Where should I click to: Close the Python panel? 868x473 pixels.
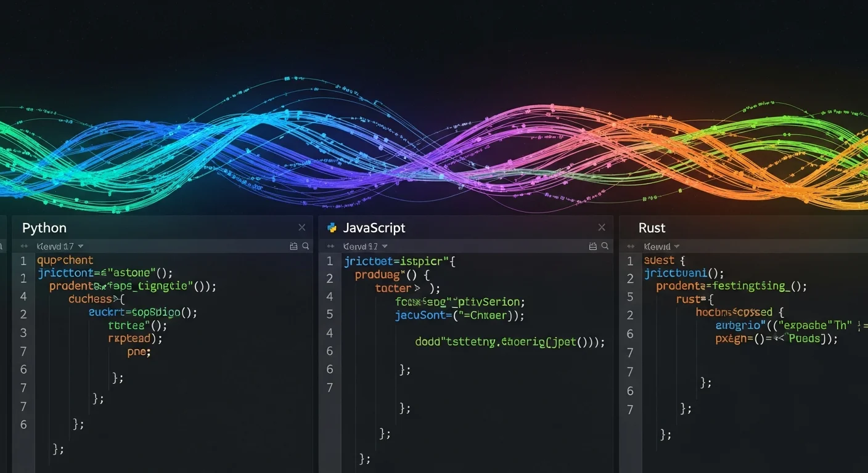tap(302, 227)
